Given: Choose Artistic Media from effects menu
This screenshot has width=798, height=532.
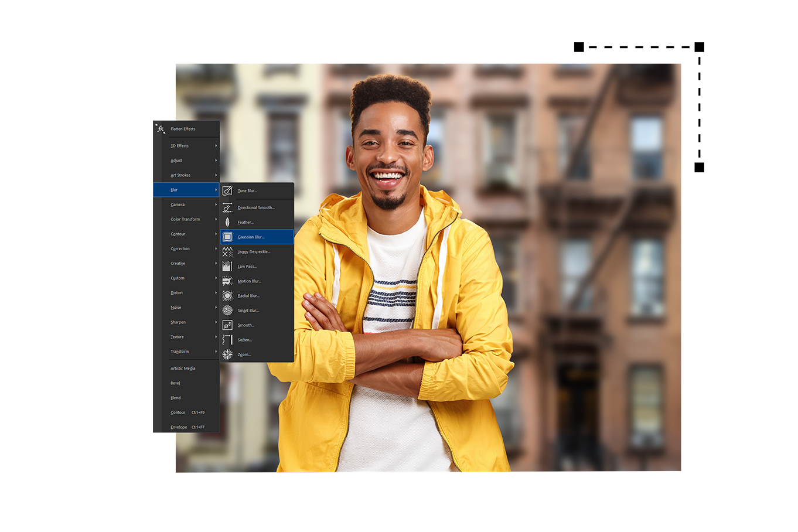Looking at the screenshot, I should click(x=183, y=369).
